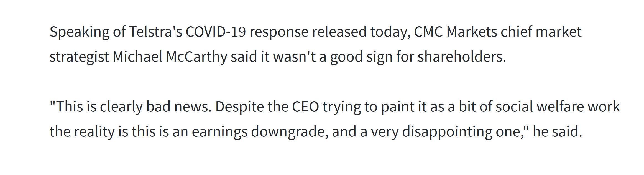Click the word "strategist" in the text
644x175 pixels.
79,57
